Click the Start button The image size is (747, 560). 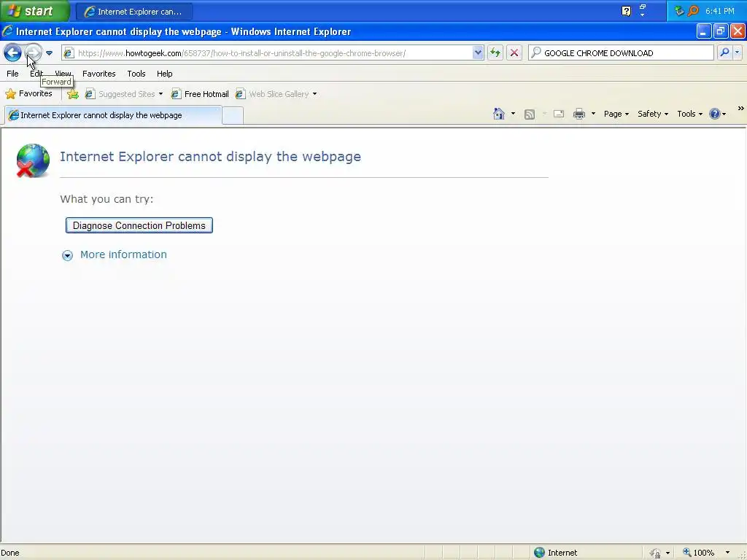point(35,11)
